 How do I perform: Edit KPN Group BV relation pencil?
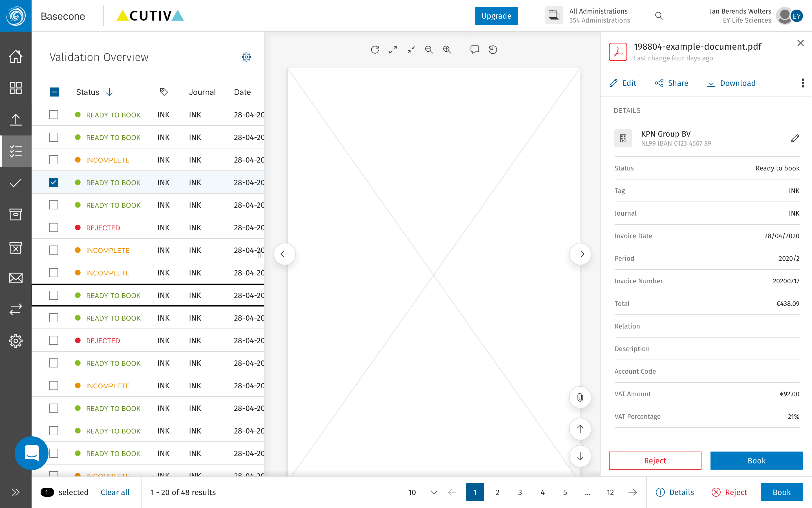(795, 138)
